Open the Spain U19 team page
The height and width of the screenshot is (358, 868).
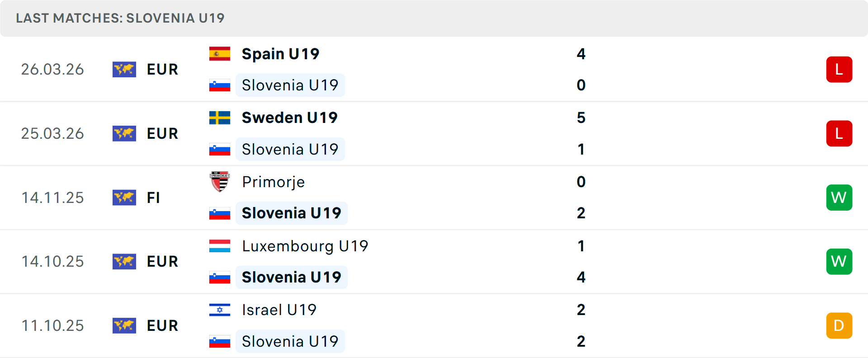click(x=280, y=53)
